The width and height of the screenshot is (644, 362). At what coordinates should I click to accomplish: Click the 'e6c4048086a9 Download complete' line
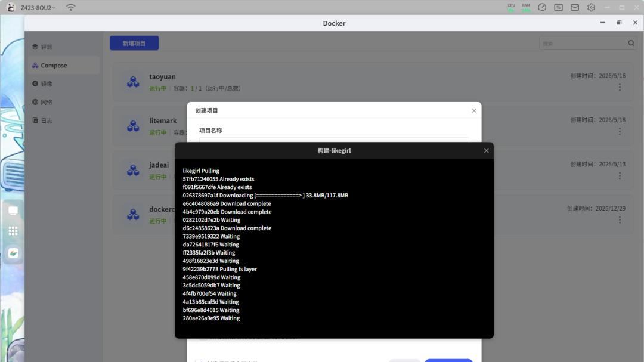click(227, 204)
